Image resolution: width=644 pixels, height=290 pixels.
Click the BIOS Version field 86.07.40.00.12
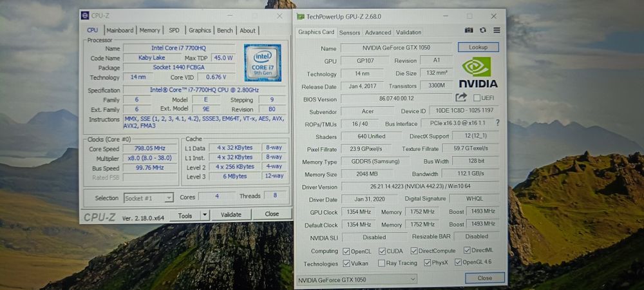397,99
